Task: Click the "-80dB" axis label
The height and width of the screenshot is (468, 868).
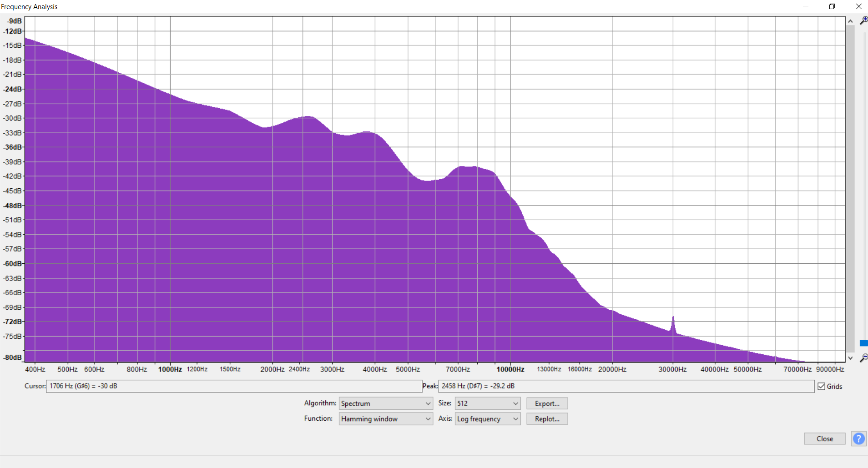Action: 13,357
